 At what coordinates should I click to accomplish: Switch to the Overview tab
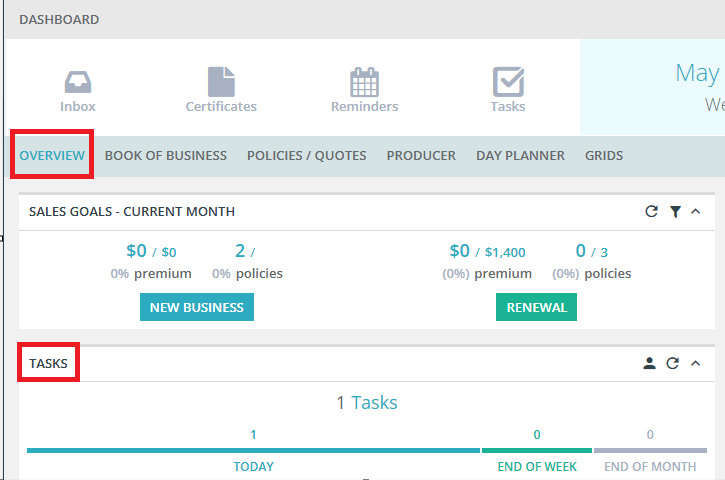[52, 155]
